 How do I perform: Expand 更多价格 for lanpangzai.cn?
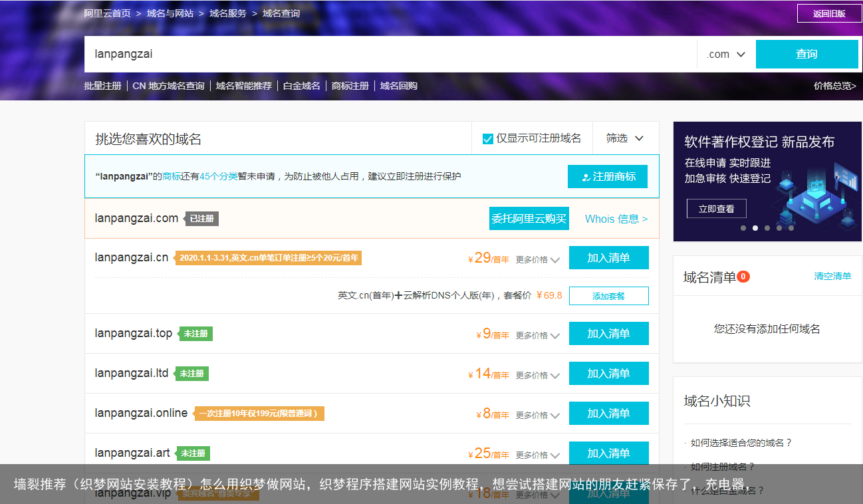[538, 260]
